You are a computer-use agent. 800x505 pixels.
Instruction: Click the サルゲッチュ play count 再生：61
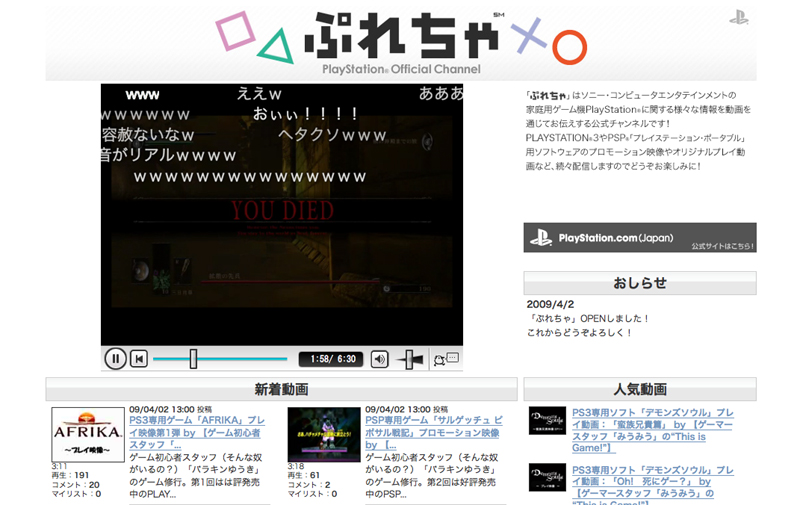[304, 475]
